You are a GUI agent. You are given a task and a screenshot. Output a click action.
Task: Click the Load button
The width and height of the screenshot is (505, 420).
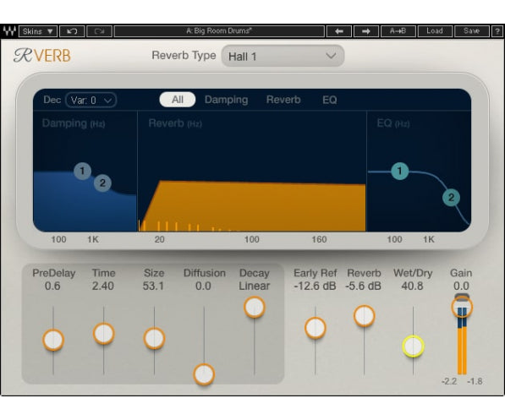point(435,31)
